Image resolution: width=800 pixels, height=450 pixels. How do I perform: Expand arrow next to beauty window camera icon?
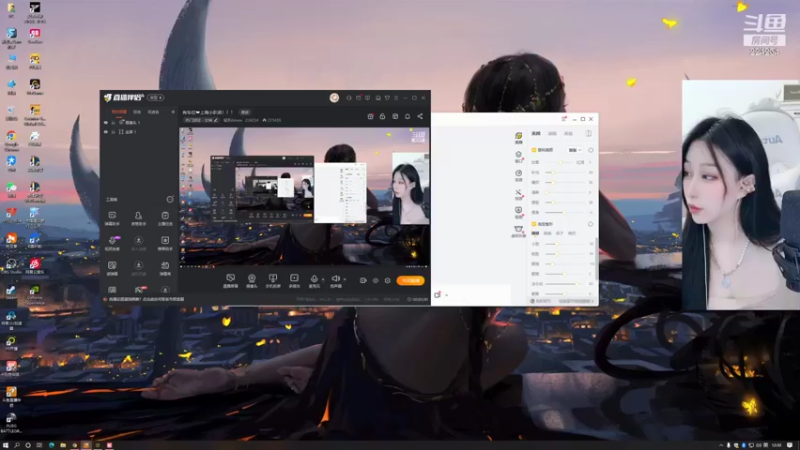pyautogui.click(x=446, y=295)
